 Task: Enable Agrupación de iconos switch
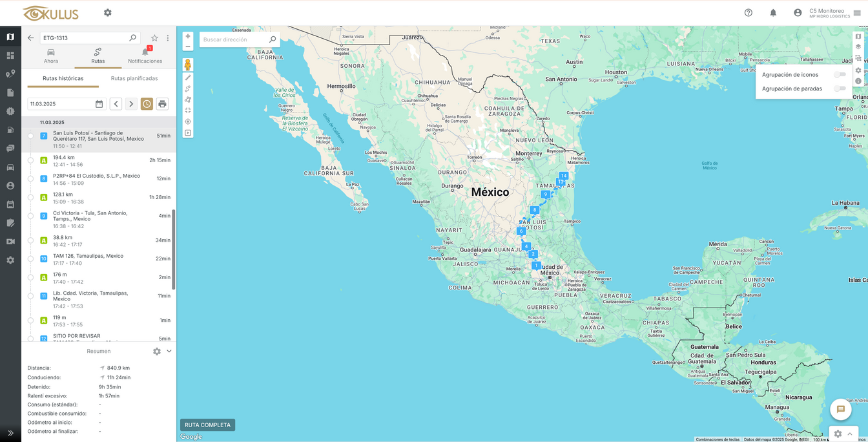point(840,74)
